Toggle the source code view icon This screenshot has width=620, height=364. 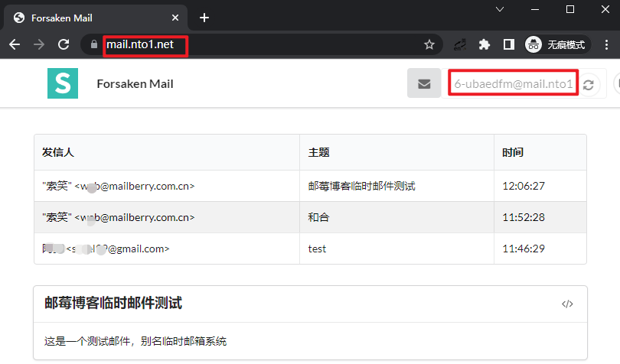pos(567,304)
